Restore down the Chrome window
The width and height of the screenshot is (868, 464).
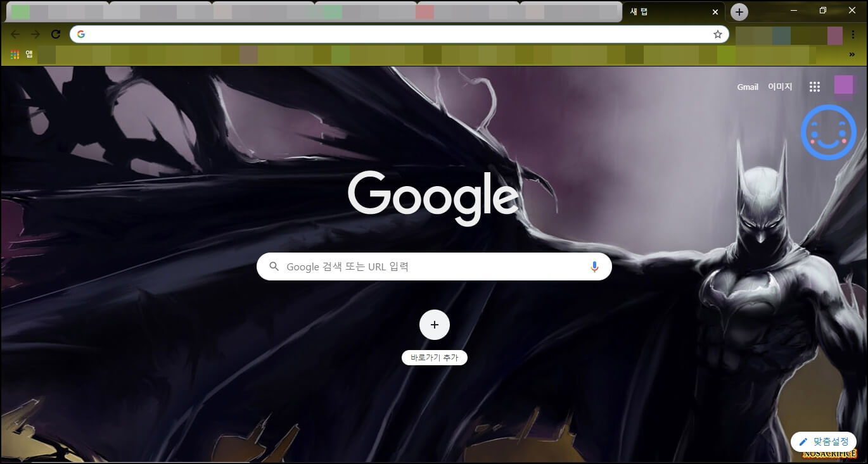point(823,10)
